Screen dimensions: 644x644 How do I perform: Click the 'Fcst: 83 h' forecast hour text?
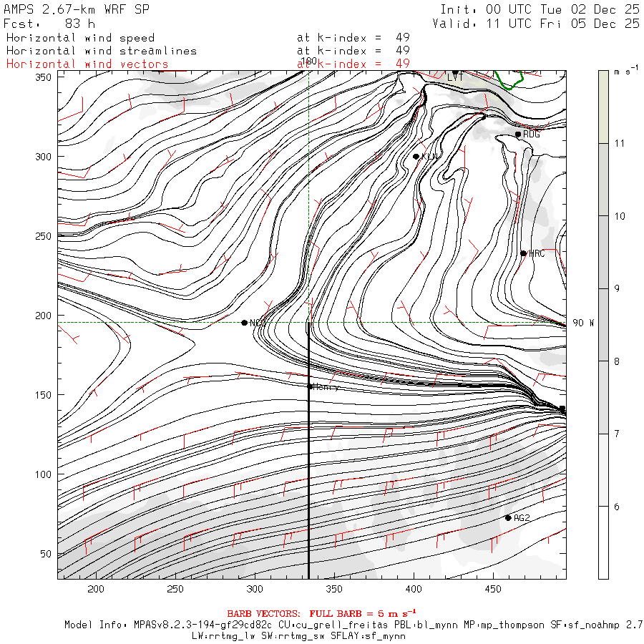click(49, 24)
